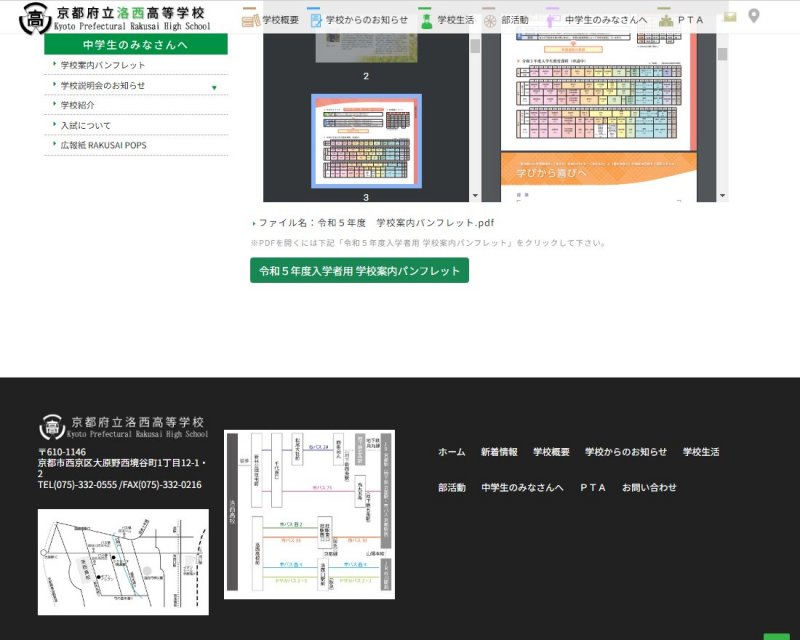Click the footer お問い合わせ link

(649, 488)
